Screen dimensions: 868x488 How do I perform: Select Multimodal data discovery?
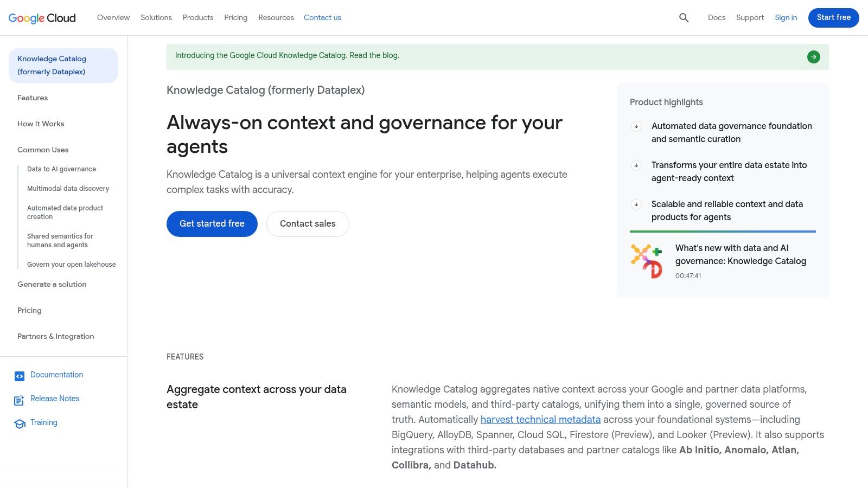68,189
